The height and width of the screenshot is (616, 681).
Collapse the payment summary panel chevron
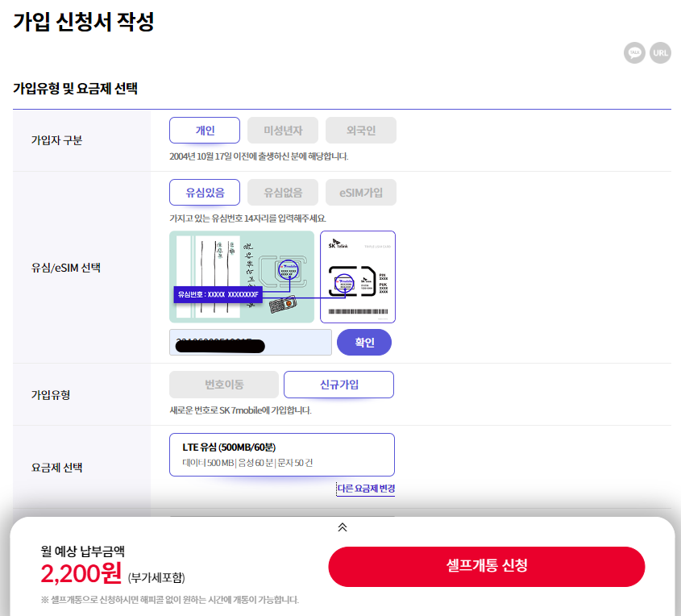pos(341,527)
